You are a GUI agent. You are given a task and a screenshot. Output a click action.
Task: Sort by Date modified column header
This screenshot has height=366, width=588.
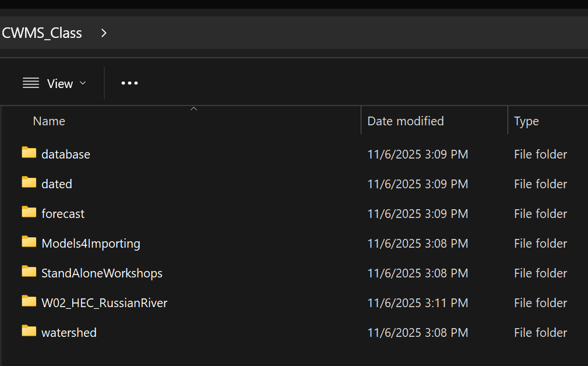(x=406, y=121)
